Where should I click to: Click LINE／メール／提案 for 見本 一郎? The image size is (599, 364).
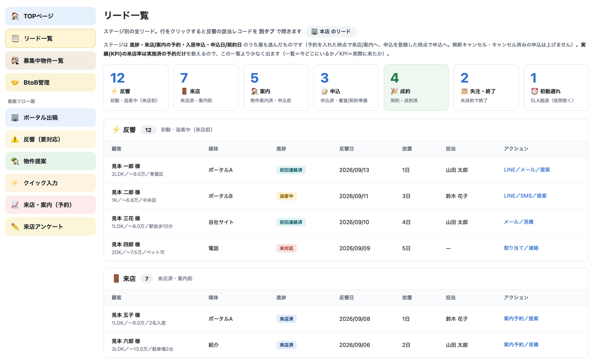(527, 170)
